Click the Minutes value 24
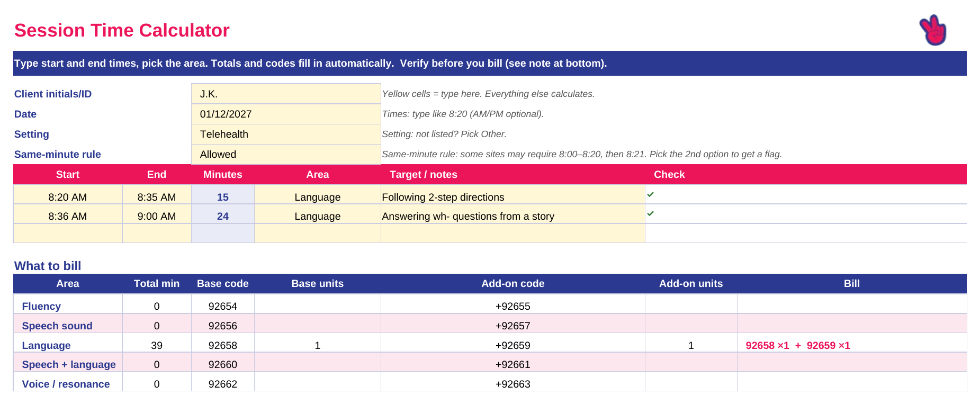This screenshot has height=404, width=980. [223, 216]
